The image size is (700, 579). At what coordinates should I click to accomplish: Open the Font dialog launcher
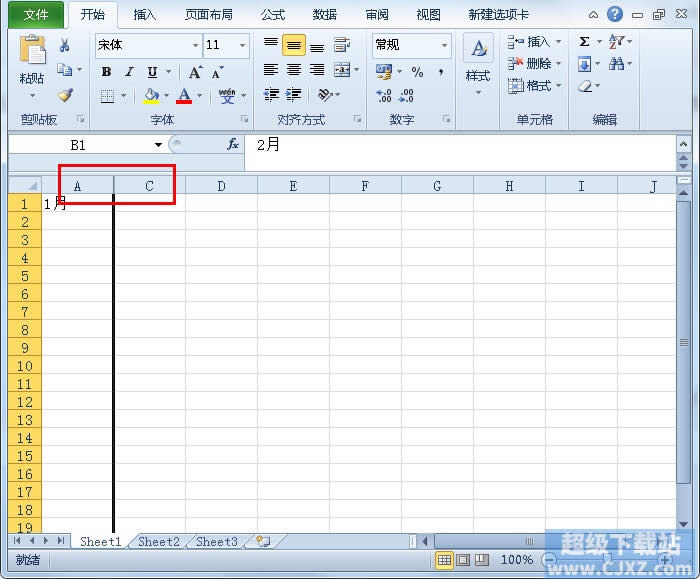click(x=244, y=119)
